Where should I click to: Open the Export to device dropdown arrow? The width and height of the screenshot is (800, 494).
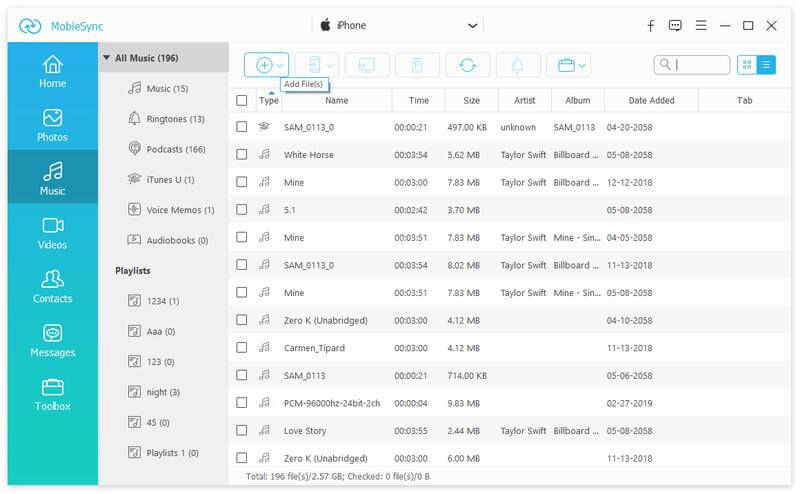click(330, 66)
